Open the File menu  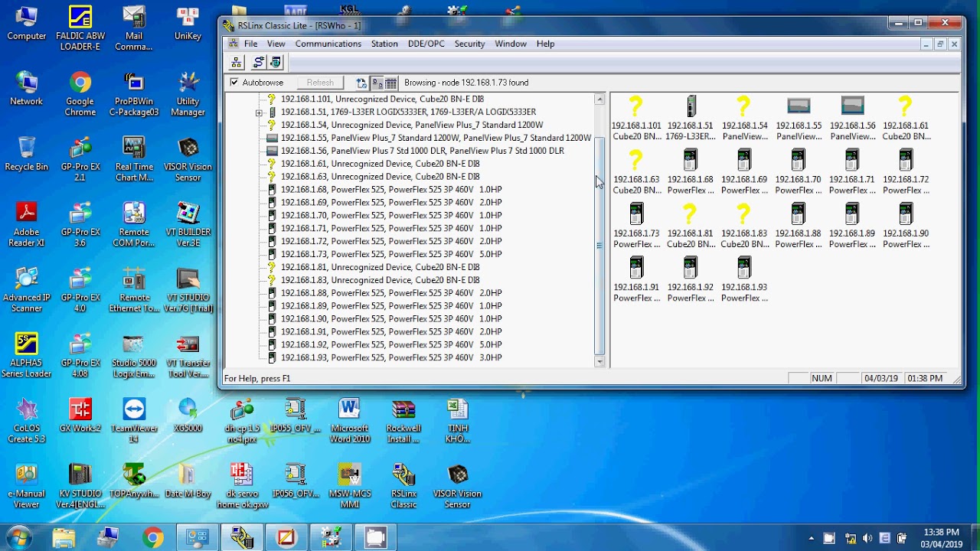[x=250, y=44]
